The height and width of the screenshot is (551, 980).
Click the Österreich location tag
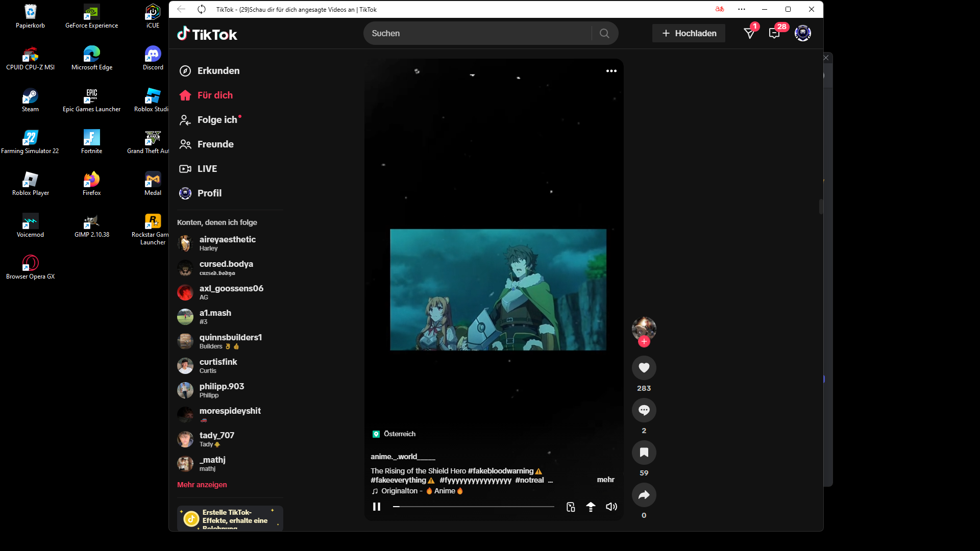click(394, 434)
